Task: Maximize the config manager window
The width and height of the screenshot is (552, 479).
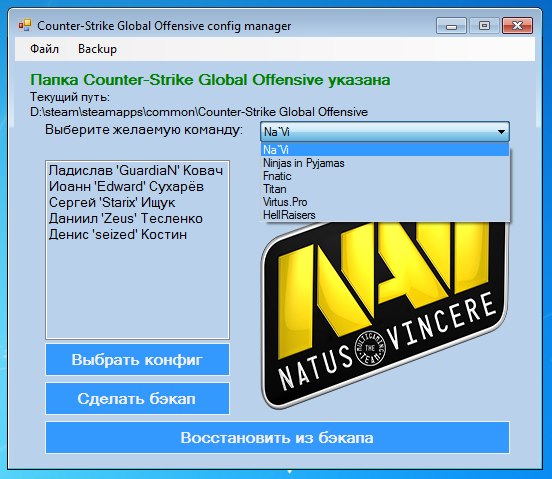Action: point(484,26)
